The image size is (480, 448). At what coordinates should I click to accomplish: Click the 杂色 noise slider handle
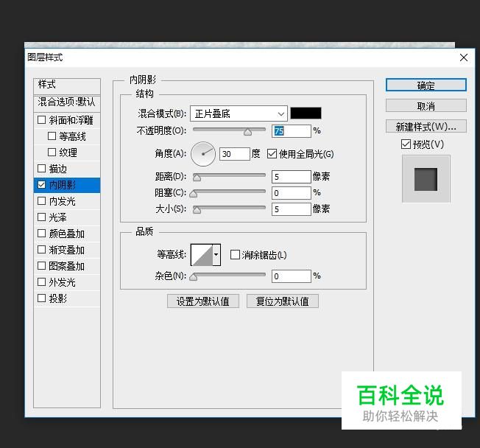pyautogui.click(x=193, y=277)
